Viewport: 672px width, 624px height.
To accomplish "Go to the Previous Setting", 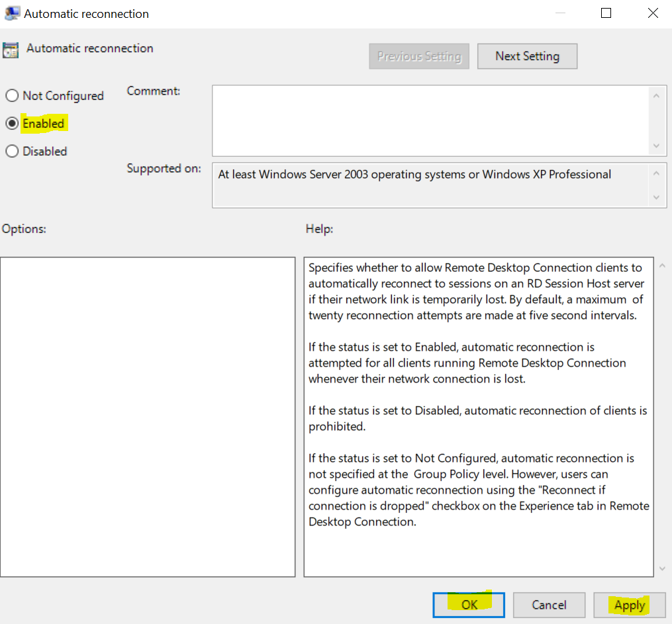I will (419, 56).
